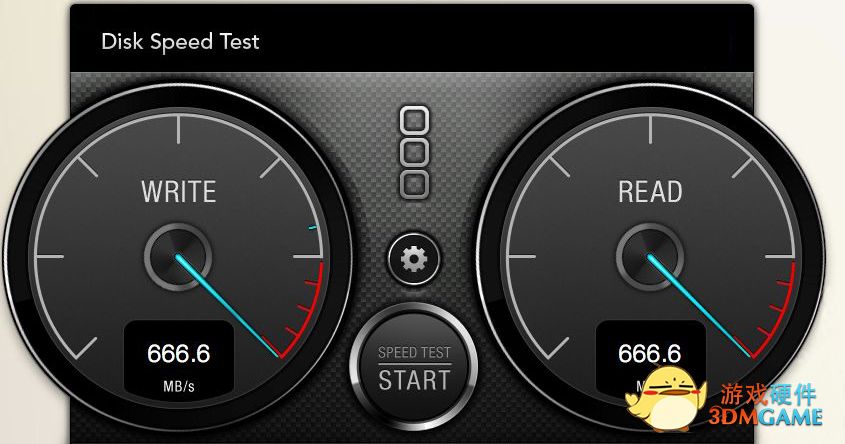Click the 3DMGAME watermark text
Image resolution: width=845 pixels, height=444 pixels.
click(765, 417)
